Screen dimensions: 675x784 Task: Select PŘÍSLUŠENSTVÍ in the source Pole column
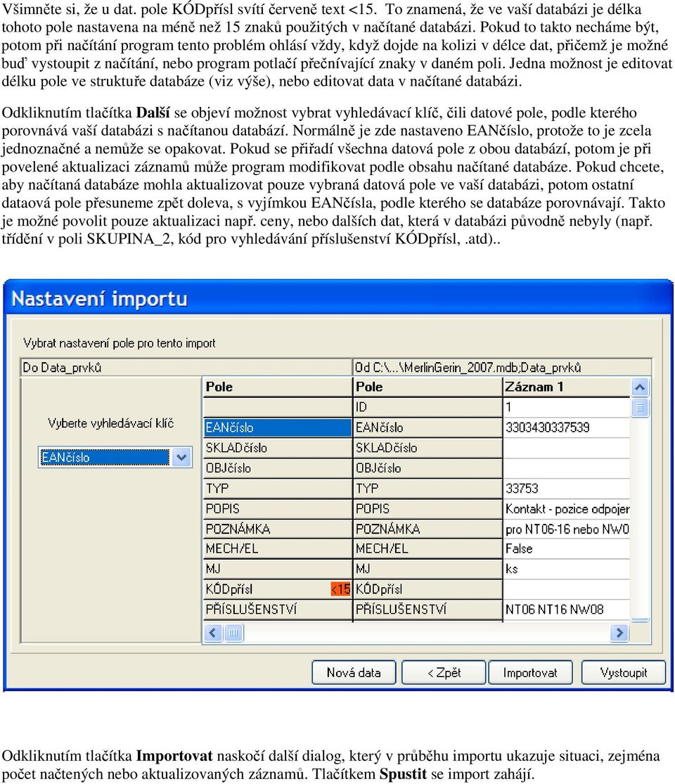[427, 609]
